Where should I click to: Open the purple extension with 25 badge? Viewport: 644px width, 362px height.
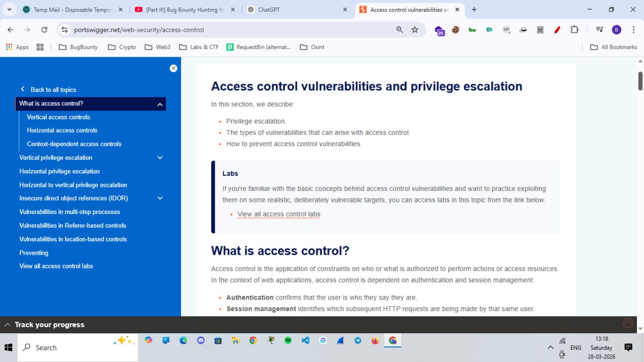[439, 30]
